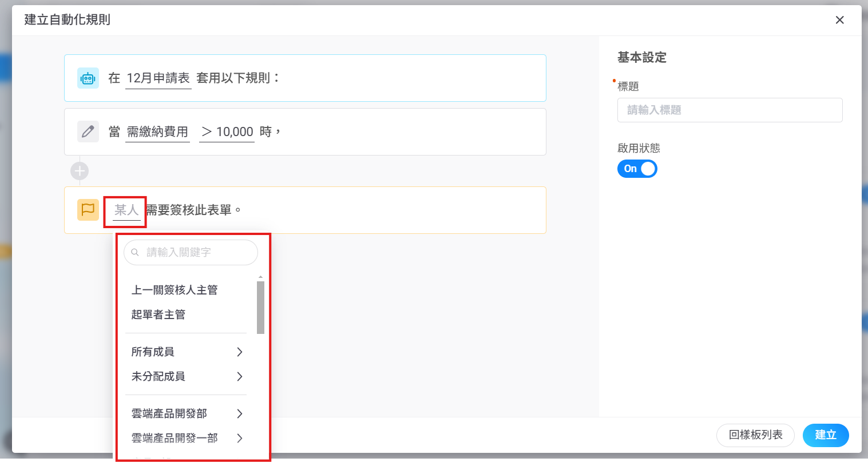
Task: Open the 某人 signer dropdown
Action: [126, 210]
